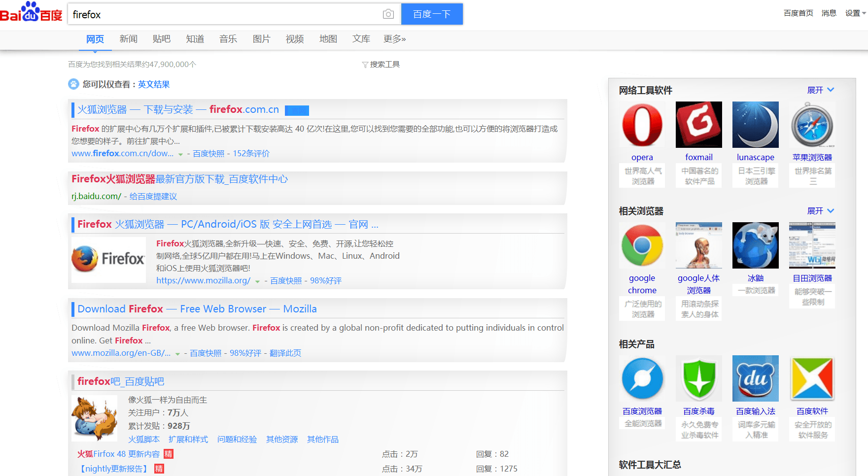Open the 问题和经验 sub-forum link
This screenshot has width=868, height=476.
[237, 440]
